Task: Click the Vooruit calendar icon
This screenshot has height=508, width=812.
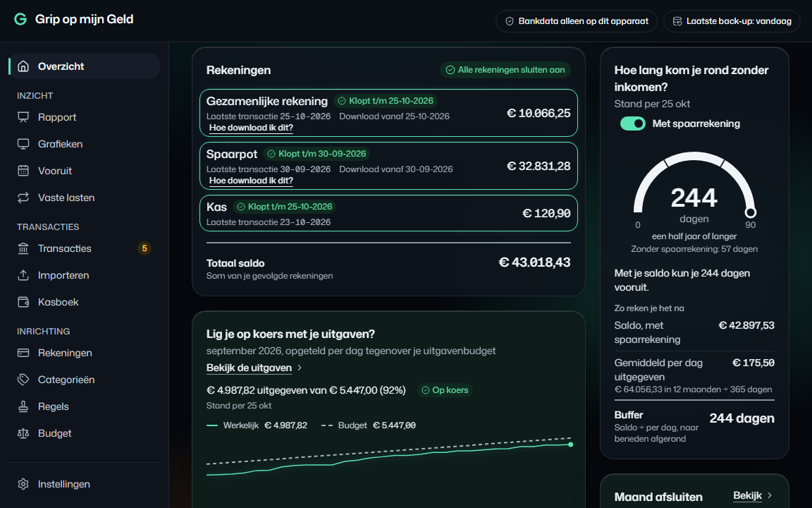Action: click(23, 171)
